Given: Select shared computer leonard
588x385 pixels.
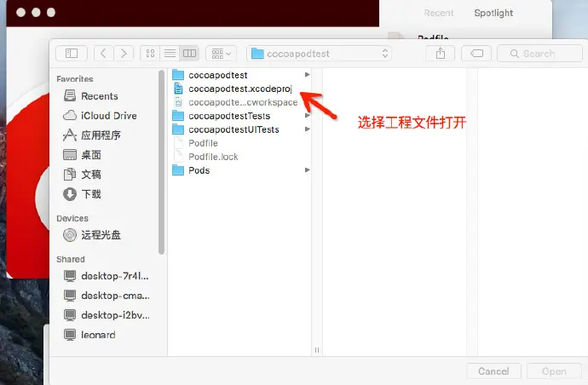Looking at the screenshot, I should point(89,335).
